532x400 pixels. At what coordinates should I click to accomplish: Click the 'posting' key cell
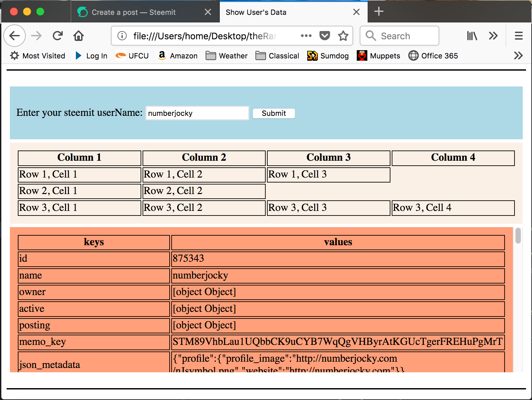pos(94,326)
